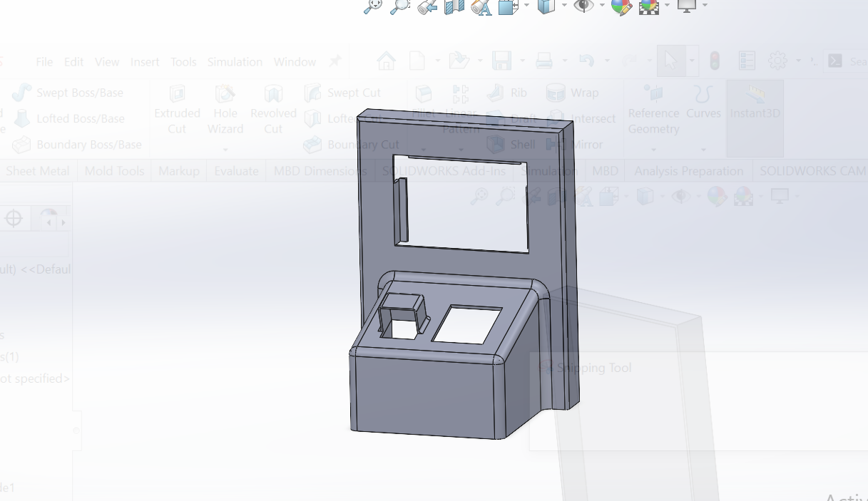This screenshot has height=501, width=868.
Task: Open the File menu
Action: 44,62
